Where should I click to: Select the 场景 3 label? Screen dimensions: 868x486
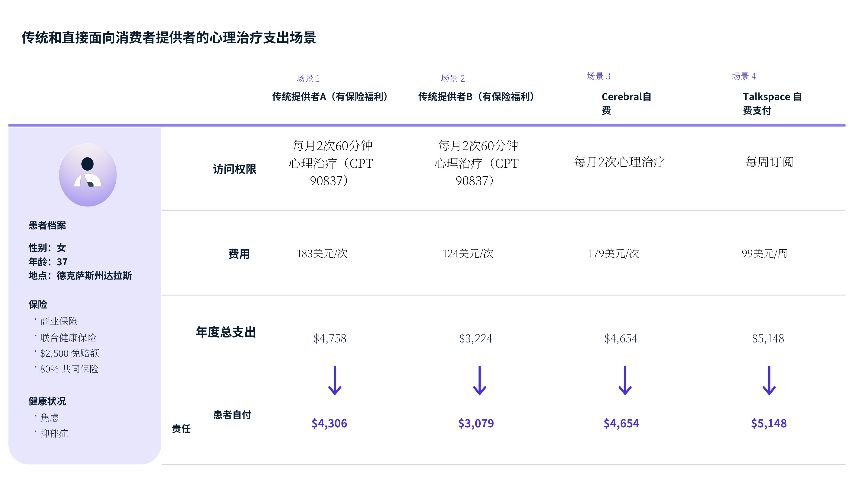click(x=599, y=76)
